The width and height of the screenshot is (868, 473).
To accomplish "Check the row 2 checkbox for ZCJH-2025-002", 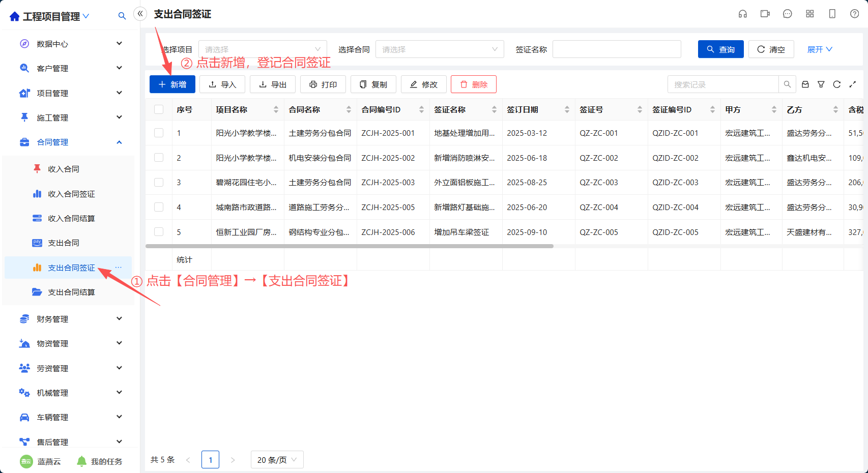I will click(159, 158).
